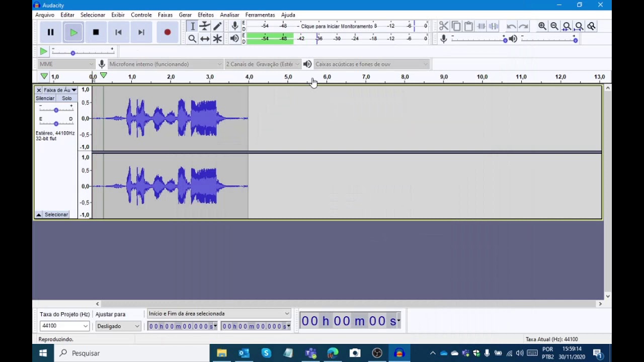Open Windows Start menu
This screenshot has height=362, width=644.
pos(43,353)
